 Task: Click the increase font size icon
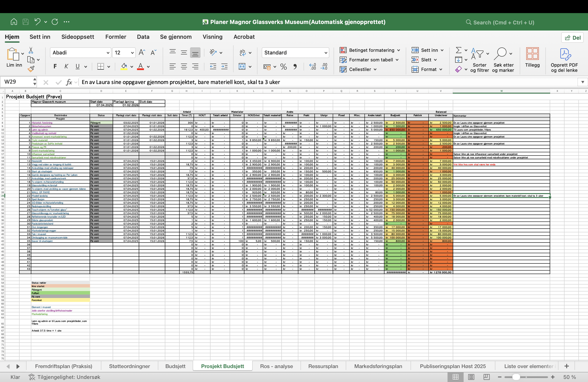pos(142,52)
